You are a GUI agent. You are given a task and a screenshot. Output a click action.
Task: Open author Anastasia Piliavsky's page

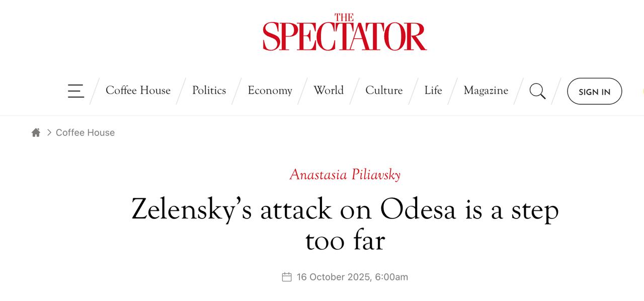345,175
